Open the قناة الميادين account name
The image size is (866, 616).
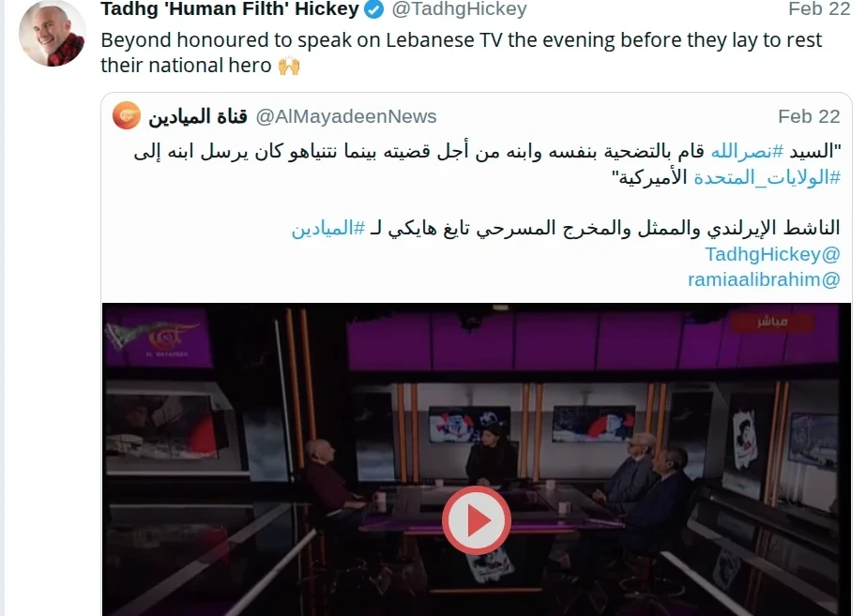(x=198, y=116)
